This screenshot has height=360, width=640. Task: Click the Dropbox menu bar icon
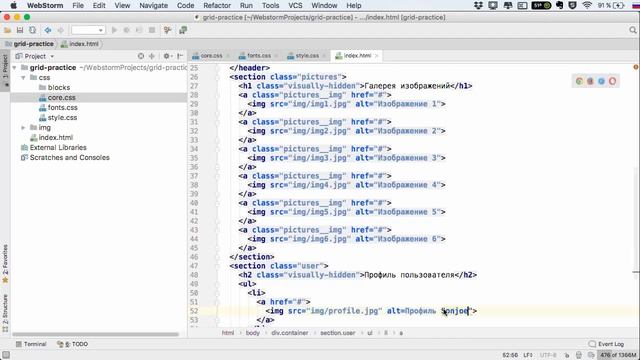point(478,5)
